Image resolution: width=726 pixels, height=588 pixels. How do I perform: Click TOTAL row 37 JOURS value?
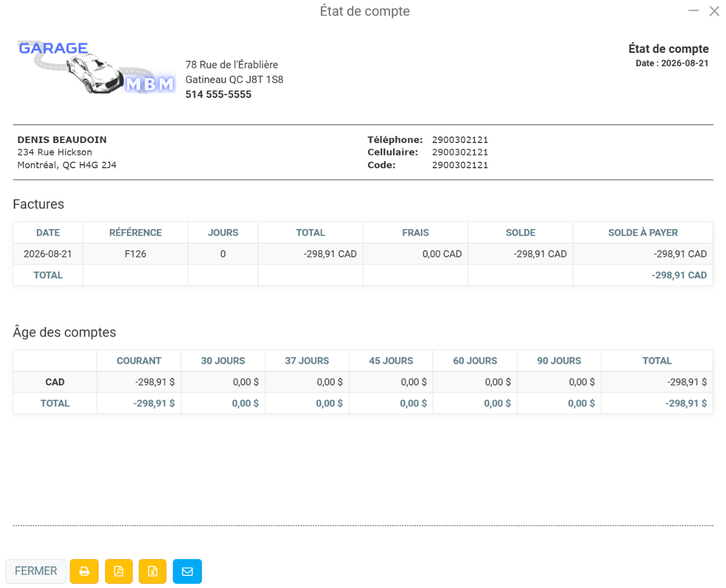pyautogui.click(x=307, y=403)
